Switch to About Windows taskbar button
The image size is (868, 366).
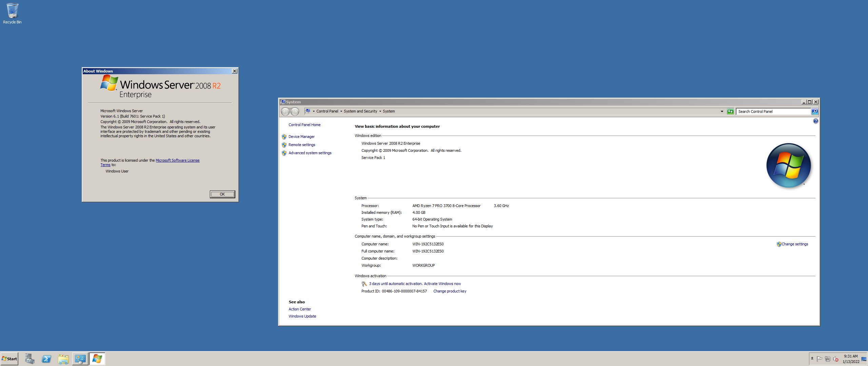(x=97, y=359)
